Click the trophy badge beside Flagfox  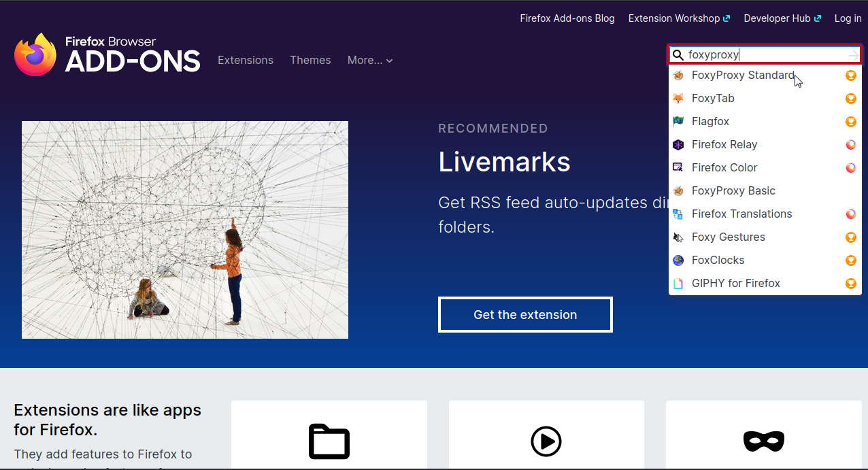(850, 122)
